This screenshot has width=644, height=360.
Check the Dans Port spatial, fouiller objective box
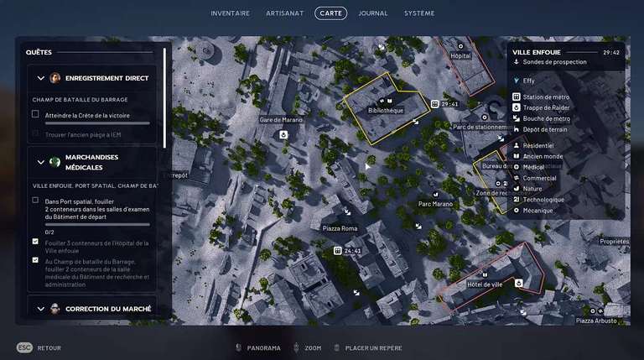tap(35, 200)
